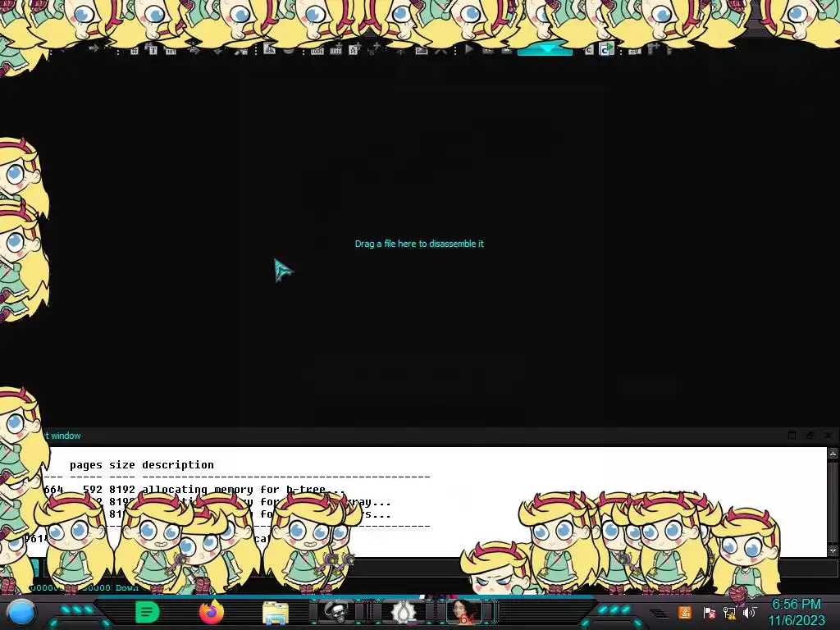Click the text search 'T' toolbar icon

pos(153,50)
